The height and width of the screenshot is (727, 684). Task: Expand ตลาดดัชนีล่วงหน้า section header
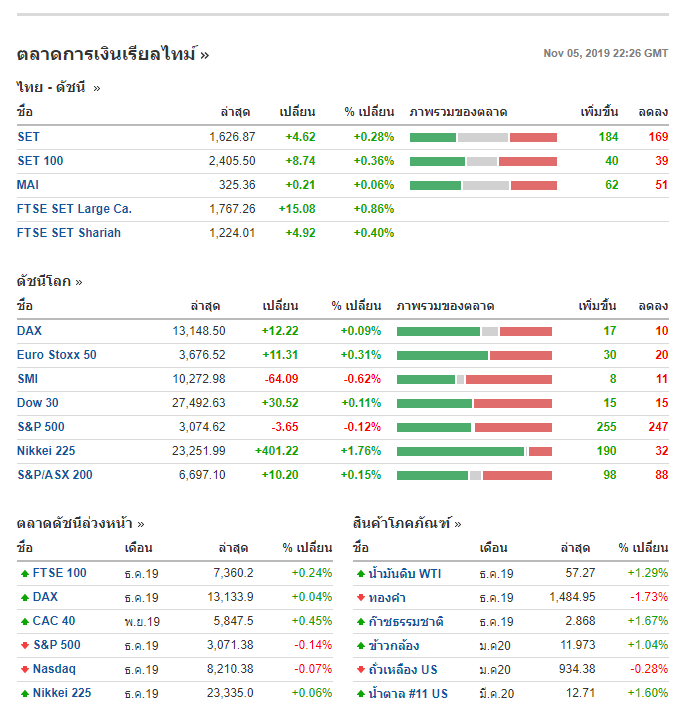(x=80, y=523)
